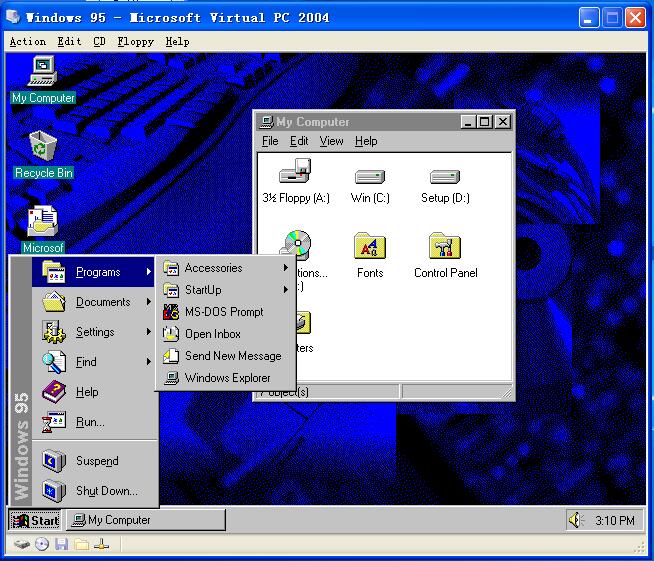This screenshot has height=561, width=654.
Task: Open Edit menu in My Computer window
Action: 299,141
